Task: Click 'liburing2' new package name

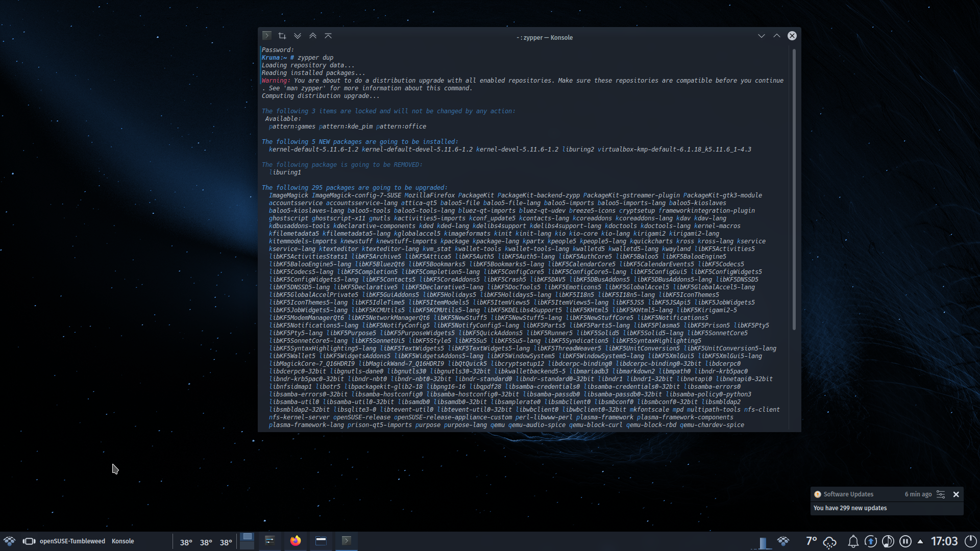Action: 578,149
